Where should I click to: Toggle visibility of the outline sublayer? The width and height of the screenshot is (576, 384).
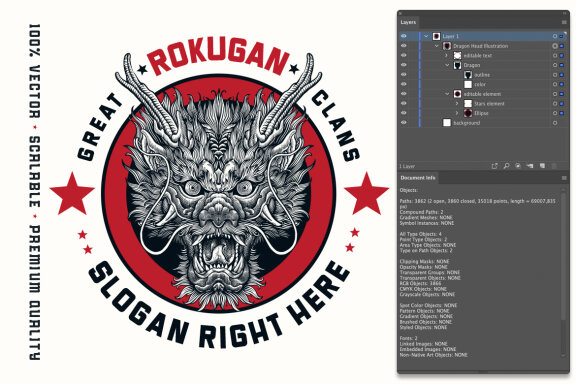pyautogui.click(x=404, y=75)
